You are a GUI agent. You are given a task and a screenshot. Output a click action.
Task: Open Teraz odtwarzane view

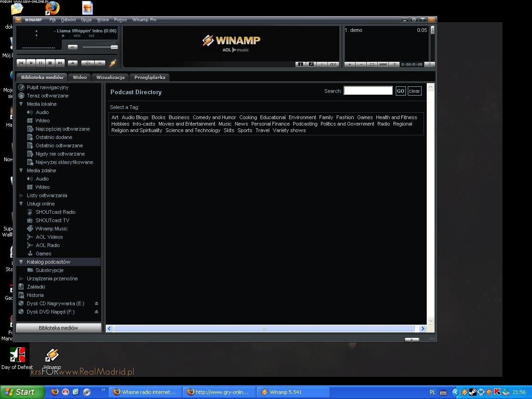(48, 96)
